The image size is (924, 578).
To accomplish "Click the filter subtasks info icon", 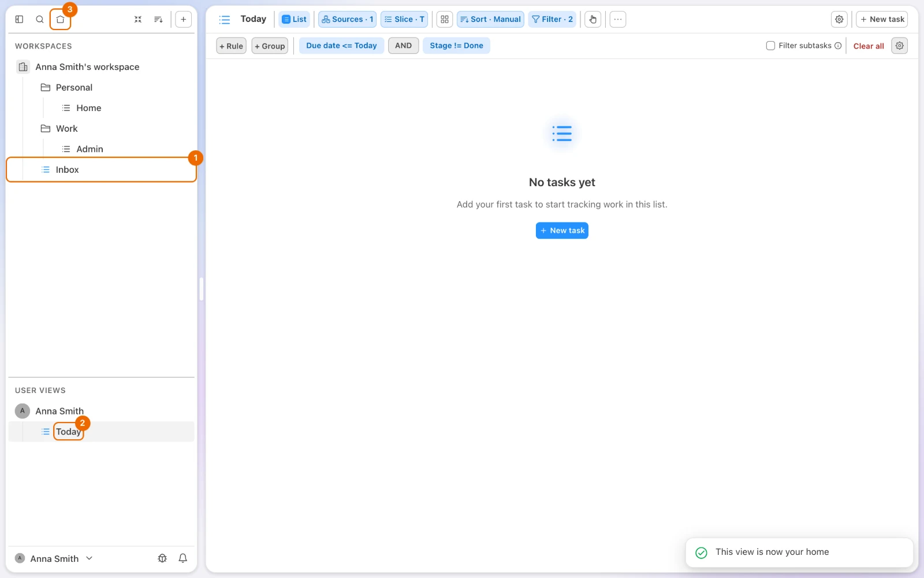I will click(838, 46).
